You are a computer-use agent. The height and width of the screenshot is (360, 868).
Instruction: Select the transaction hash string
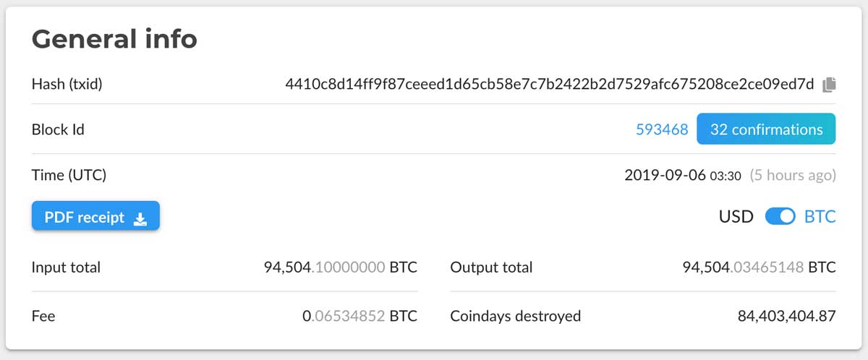tap(550, 84)
